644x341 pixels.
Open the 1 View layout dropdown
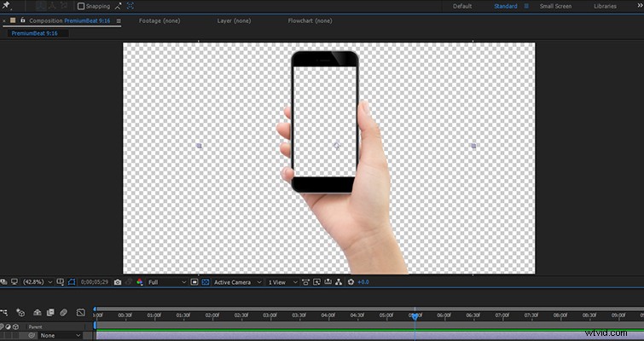(x=282, y=282)
